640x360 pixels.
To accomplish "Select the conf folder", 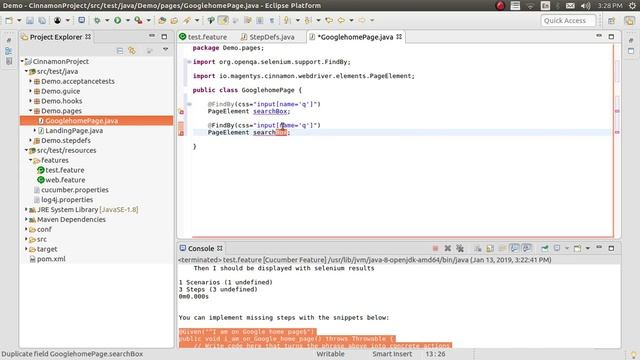I will 44,229.
